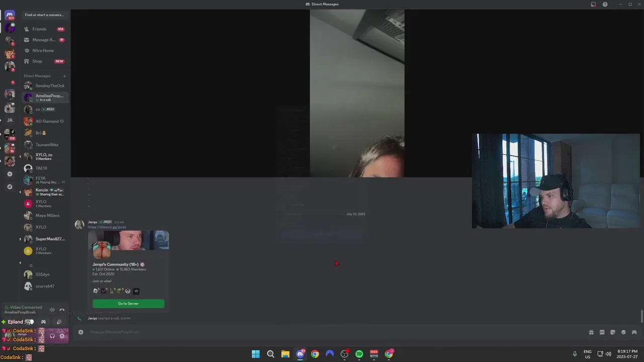Click Windows Start button
The image size is (644, 362).
tap(256, 354)
